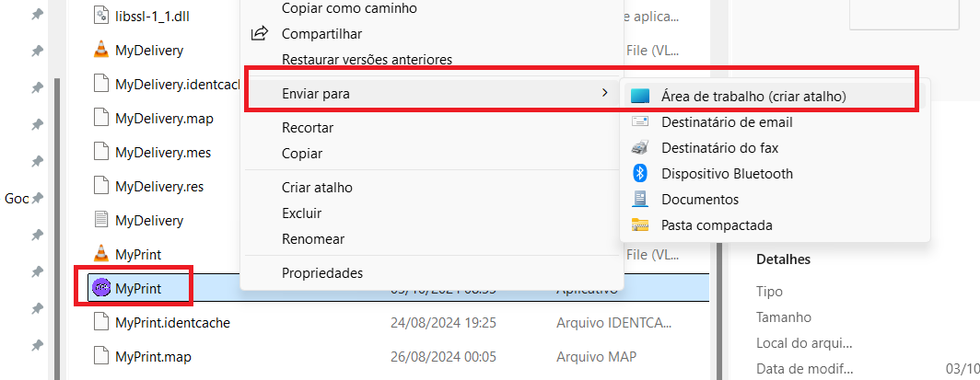Click the Compartilhar share icon
The image size is (980, 380).
[260, 34]
